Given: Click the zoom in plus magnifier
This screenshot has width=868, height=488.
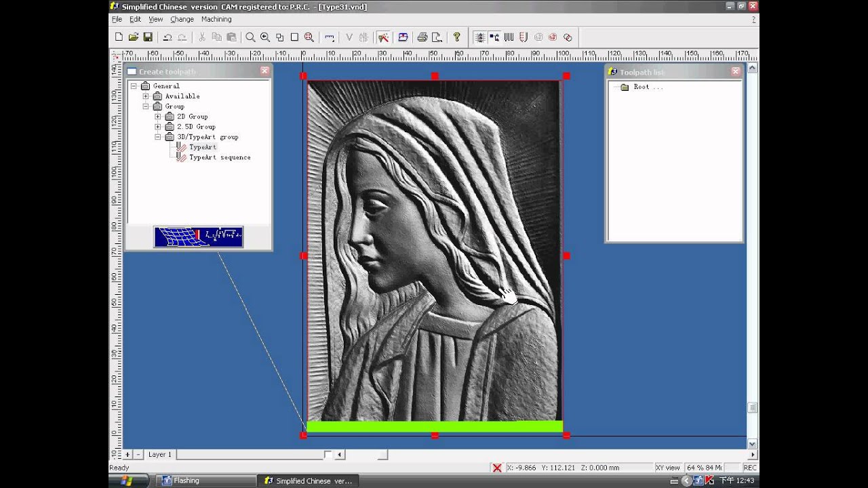Looking at the screenshot, I should pos(265,37).
